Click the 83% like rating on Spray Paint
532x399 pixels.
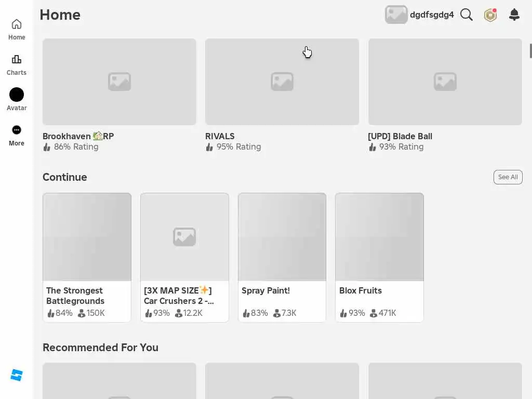point(255,313)
